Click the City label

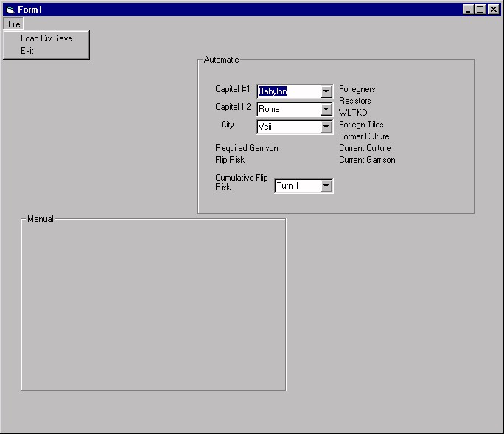click(x=227, y=125)
